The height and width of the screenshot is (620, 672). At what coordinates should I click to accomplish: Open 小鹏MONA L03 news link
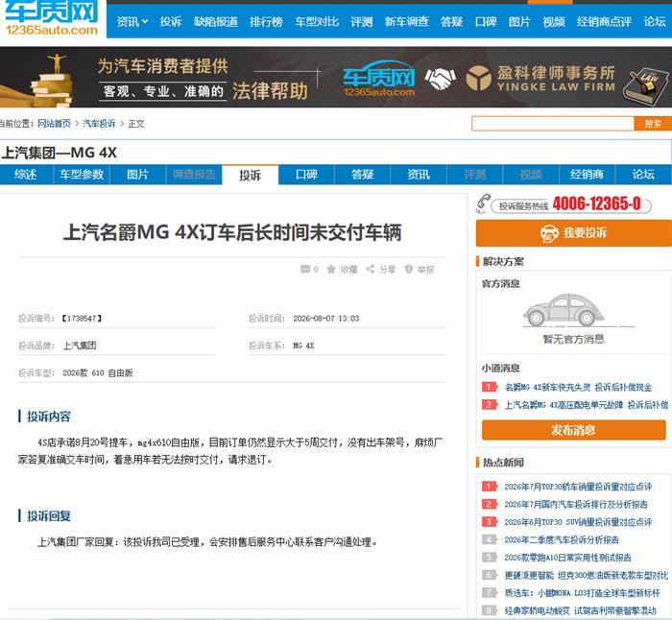582,592
